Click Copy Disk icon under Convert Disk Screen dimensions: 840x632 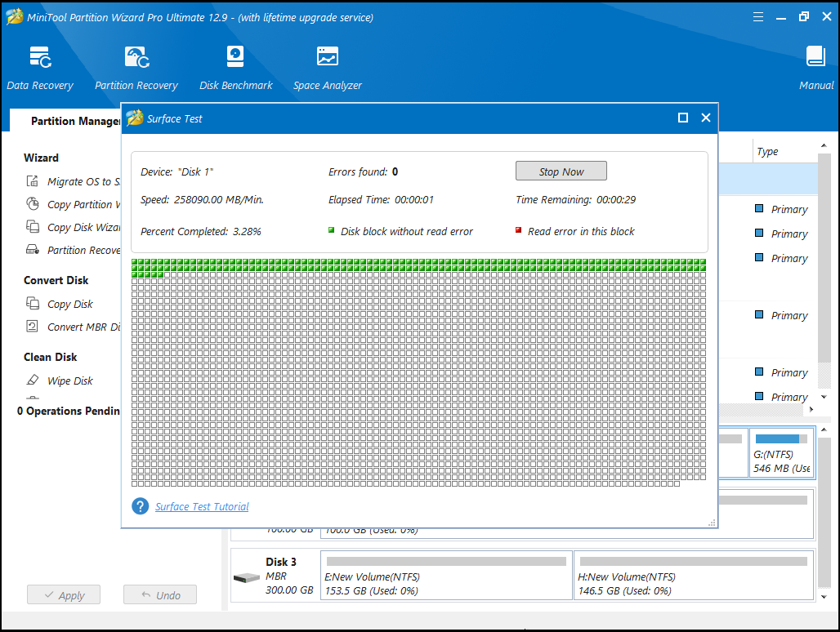(x=33, y=304)
